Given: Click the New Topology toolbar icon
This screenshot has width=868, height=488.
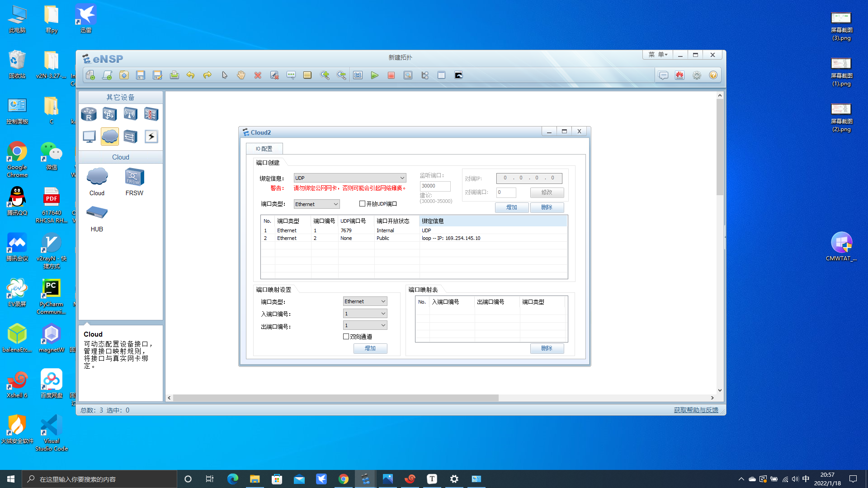Looking at the screenshot, I should (90, 75).
